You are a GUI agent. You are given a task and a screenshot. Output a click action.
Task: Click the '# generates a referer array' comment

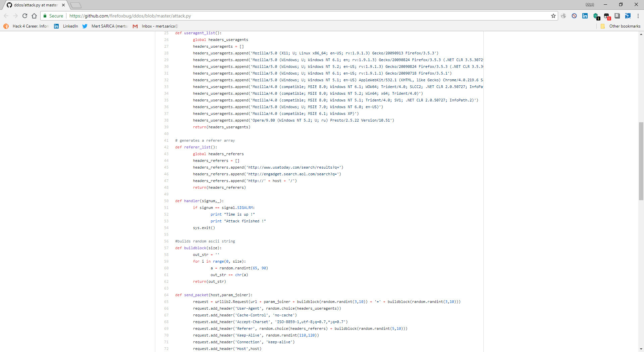[x=205, y=140]
